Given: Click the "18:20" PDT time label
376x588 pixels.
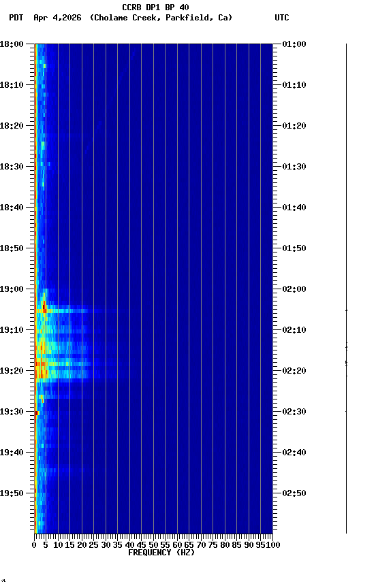Looking at the screenshot, I should tap(12, 126).
